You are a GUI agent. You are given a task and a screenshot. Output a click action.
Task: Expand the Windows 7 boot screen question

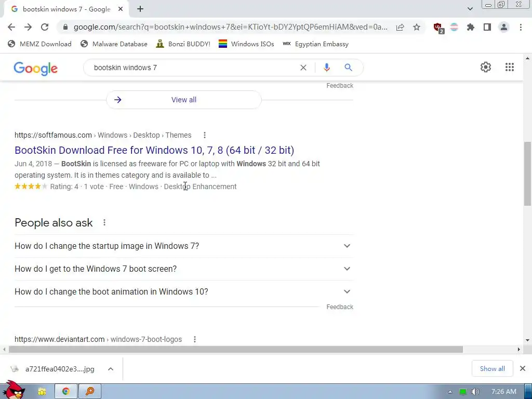pyautogui.click(x=184, y=269)
